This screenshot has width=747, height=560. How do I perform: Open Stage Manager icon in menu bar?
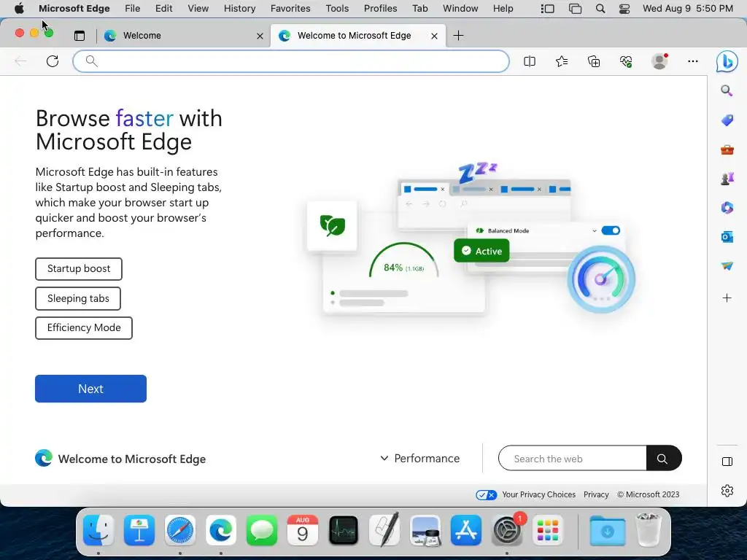click(x=547, y=9)
